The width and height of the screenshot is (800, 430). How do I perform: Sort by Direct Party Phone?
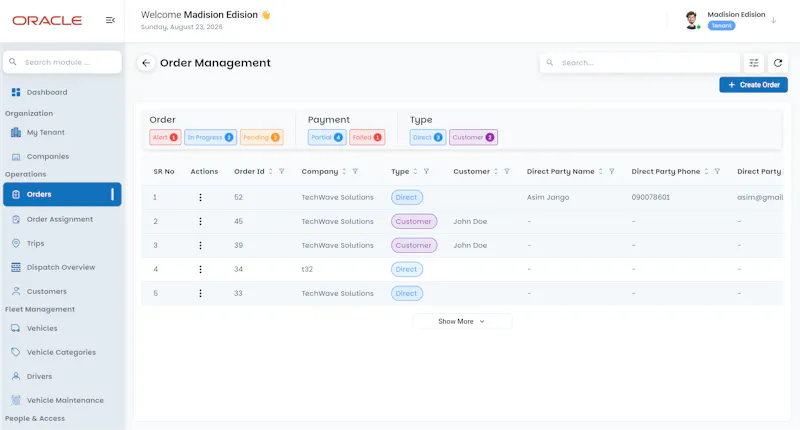point(706,171)
